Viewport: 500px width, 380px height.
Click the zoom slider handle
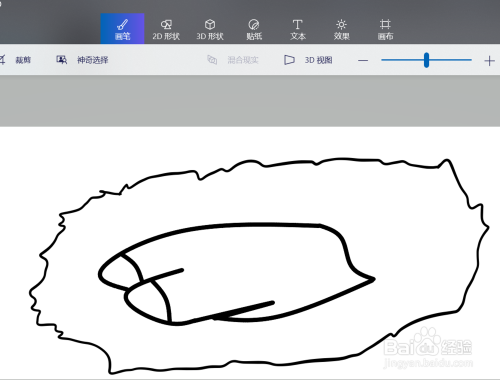click(x=426, y=60)
